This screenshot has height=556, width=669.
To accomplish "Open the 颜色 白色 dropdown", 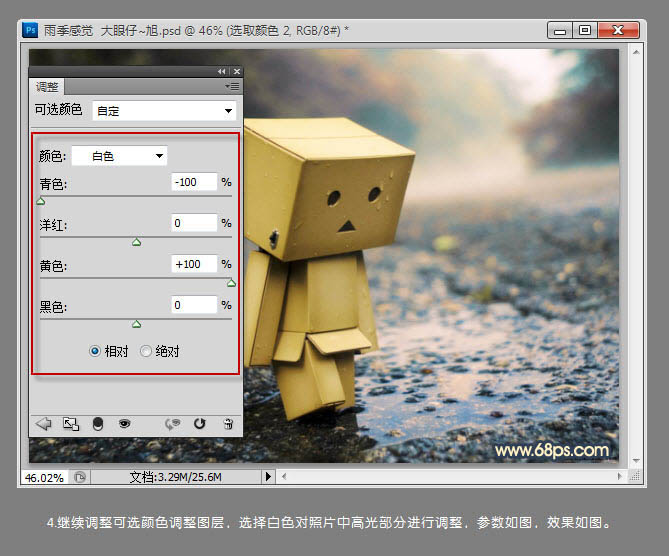I will pyautogui.click(x=119, y=156).
